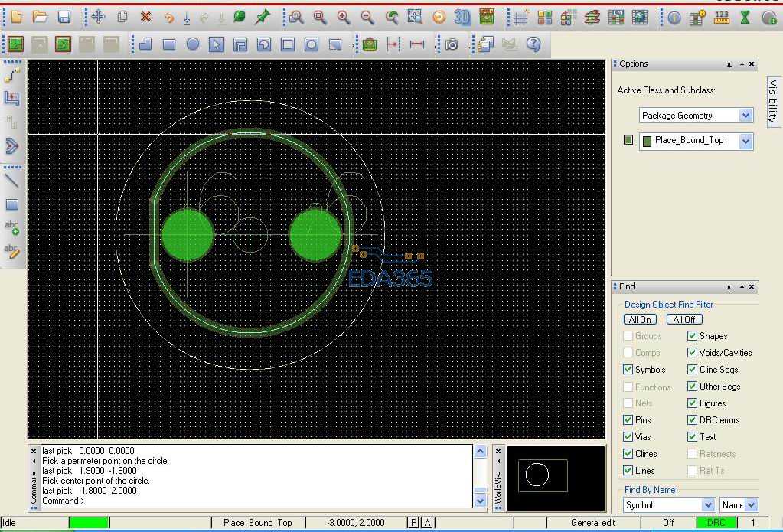Image resolution: width=783 pixels, height=532 pixels.
Task: Click the red X Delete icon
Action: pos(145,17)
